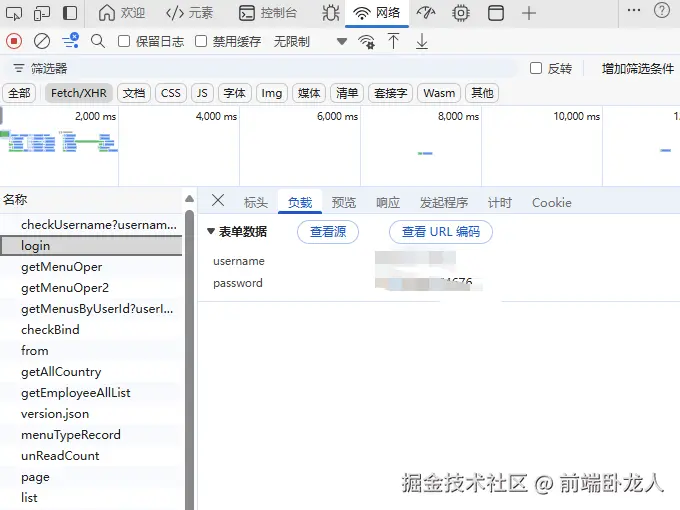Toggle the Media (媒体) filter chip

[309, 93]
